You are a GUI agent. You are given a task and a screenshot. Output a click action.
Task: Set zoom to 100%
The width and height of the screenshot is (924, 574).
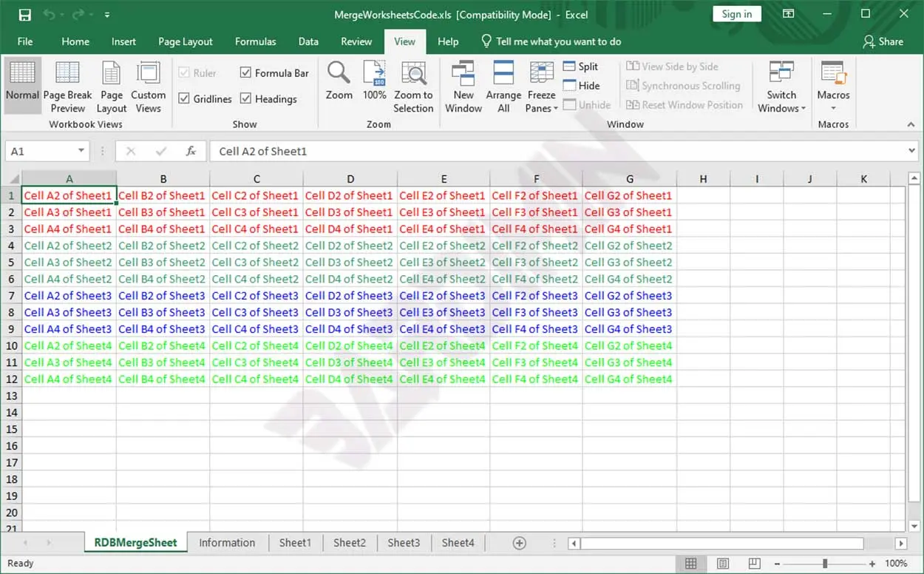(x=375, y=81)
